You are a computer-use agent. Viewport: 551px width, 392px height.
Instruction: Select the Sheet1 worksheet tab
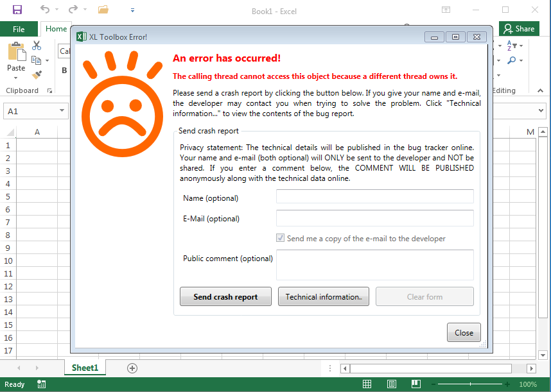pyautogui.click(x=85, y=368)
